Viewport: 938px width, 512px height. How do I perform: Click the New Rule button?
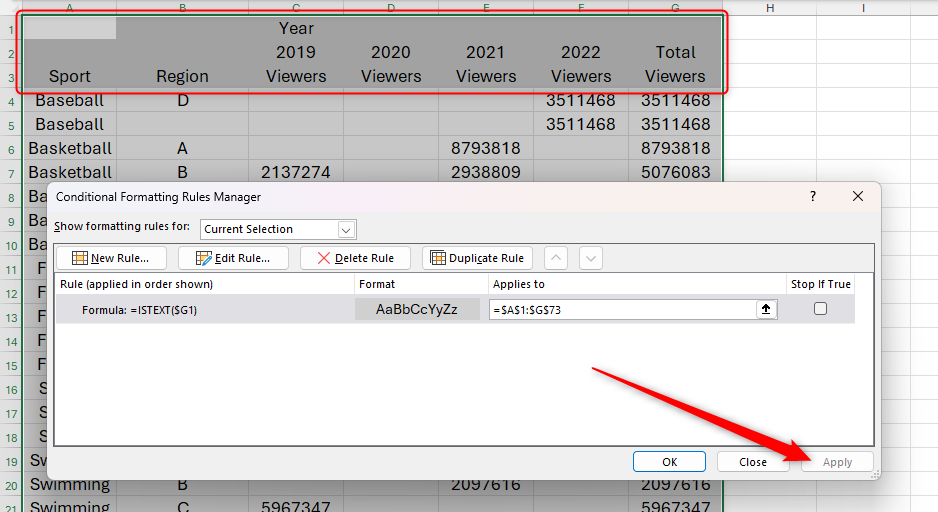pos(110,258)
